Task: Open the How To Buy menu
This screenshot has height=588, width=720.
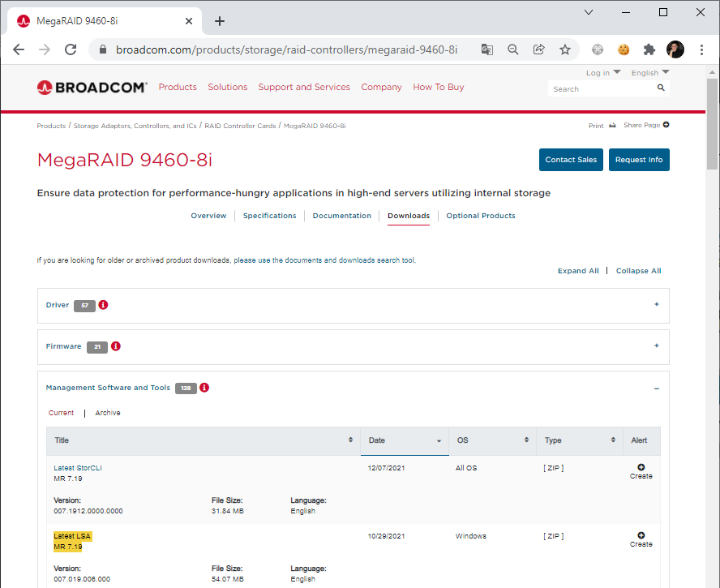Action: (439, 87)
